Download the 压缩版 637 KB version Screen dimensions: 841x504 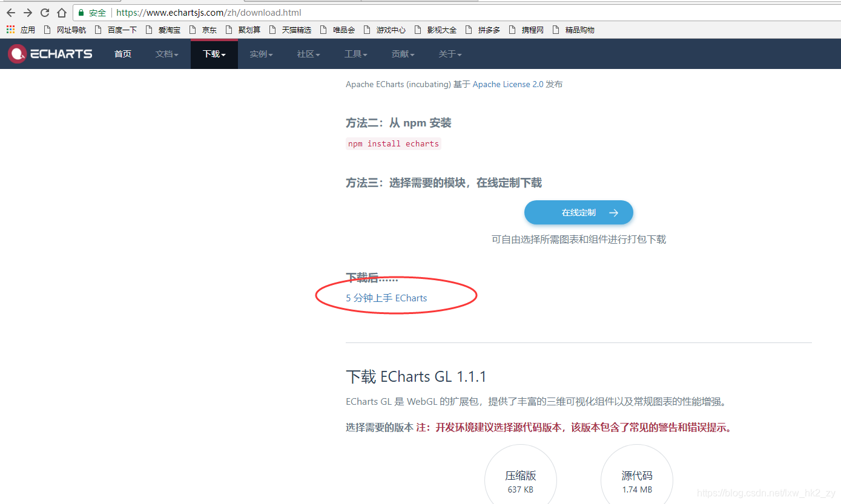pos(521,480)
